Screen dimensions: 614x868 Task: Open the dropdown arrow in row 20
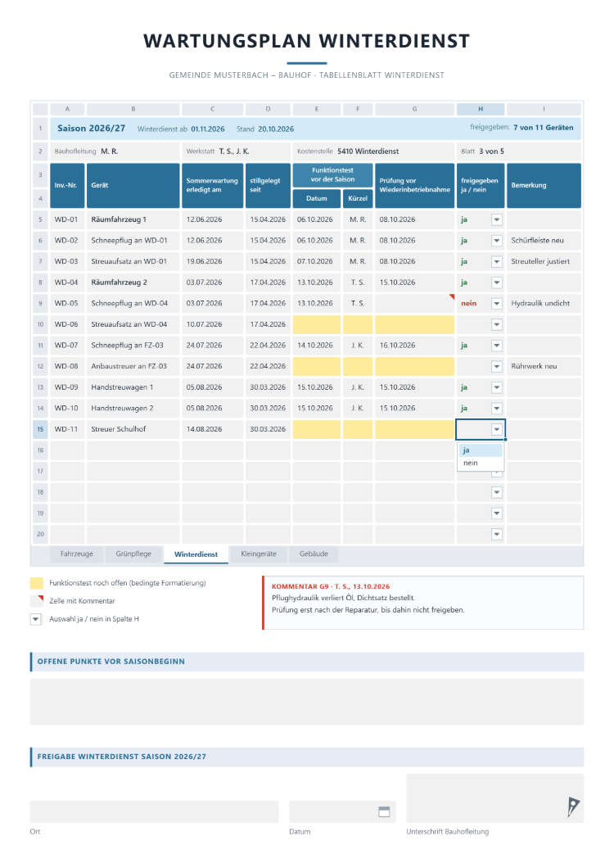click(x=497, y=534)
